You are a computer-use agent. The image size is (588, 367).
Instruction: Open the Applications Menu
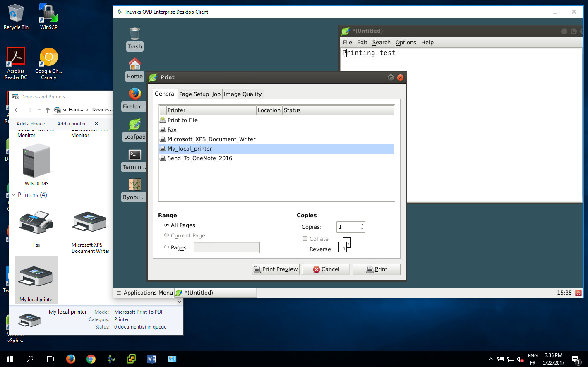pos(144,293)
